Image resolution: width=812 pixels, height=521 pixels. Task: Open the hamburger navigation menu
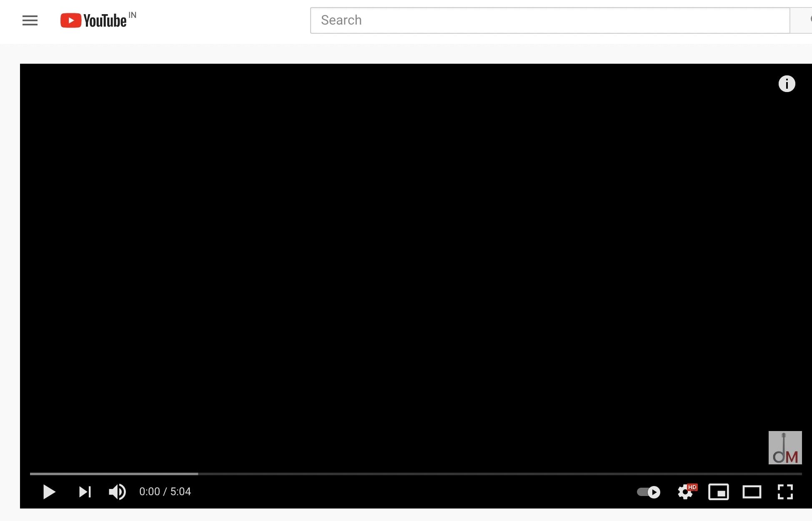pyautogui.click(x=30, y=20)
